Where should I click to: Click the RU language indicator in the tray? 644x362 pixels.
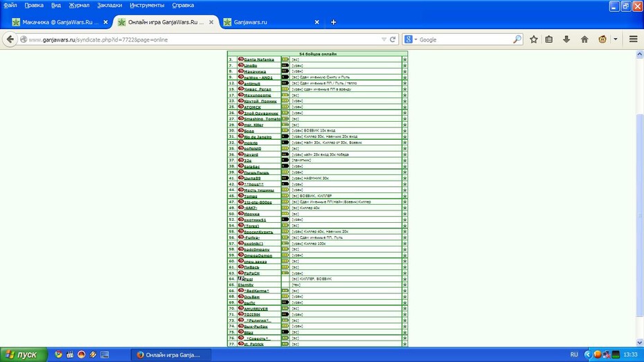574,354
